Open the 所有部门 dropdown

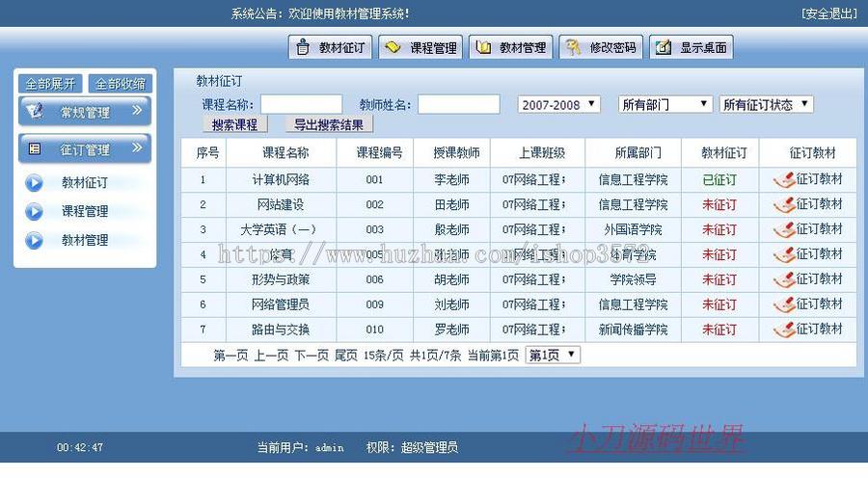coord(665,104)
